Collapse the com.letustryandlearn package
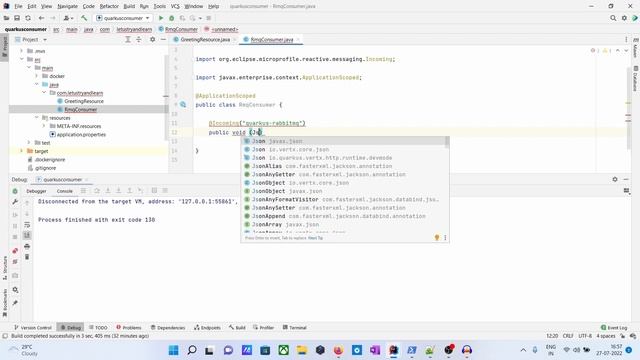The width and height of the screenshot is (640, 360). point(44,93)
